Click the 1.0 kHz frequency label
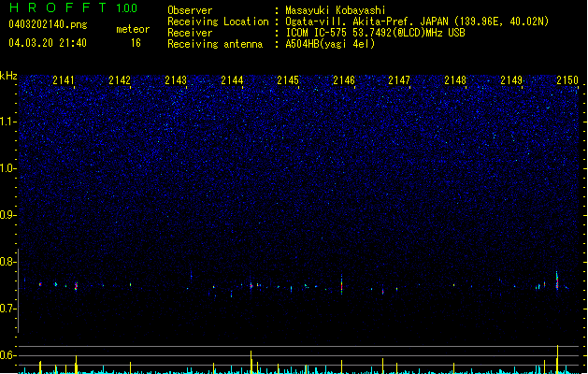 [7, 168]
